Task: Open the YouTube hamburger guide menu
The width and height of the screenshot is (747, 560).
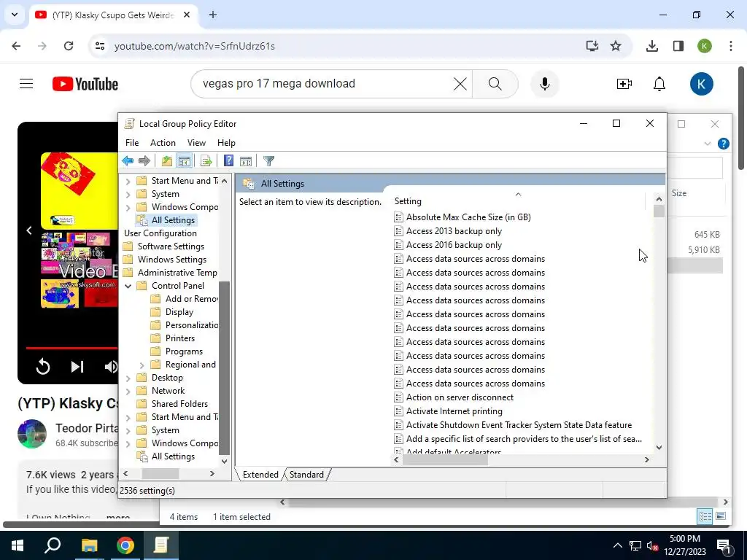Action: [x=26, y=84]
